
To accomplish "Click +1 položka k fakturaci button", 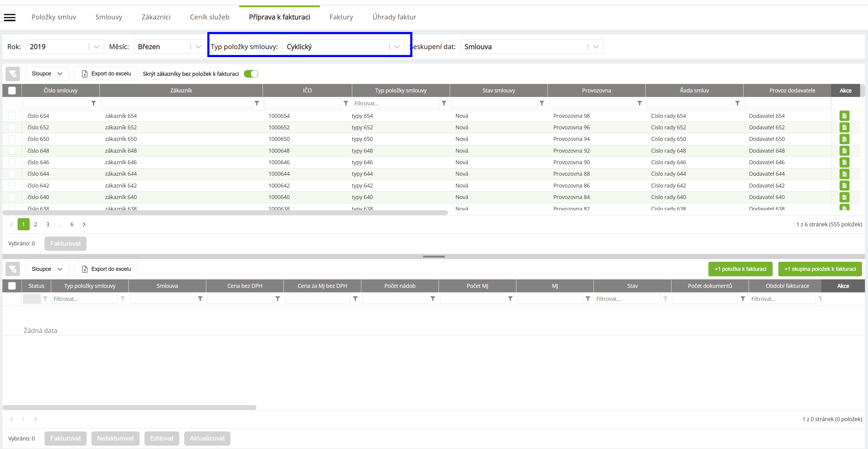I will 740,269.
